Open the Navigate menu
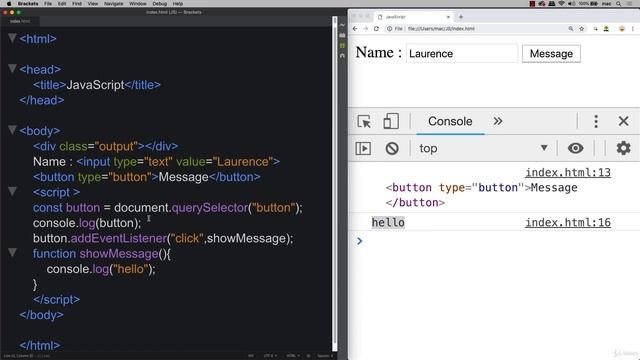 point(113,4)
